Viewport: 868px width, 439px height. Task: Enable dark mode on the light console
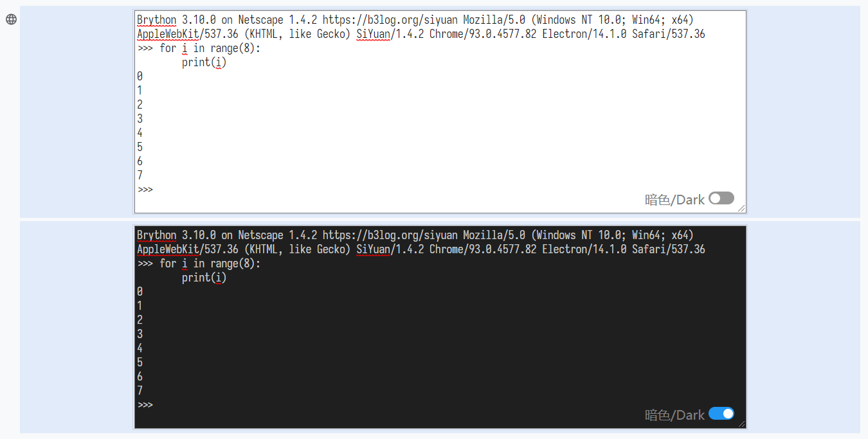tap(721, 198)
